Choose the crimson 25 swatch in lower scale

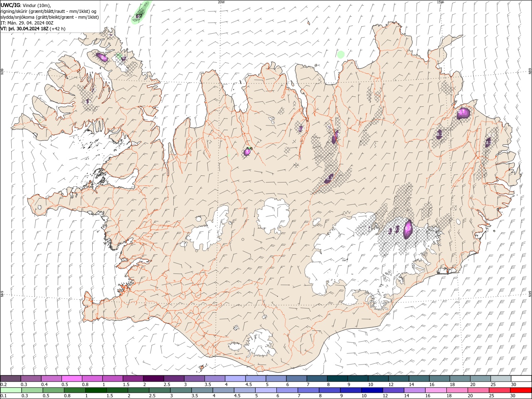click(x=499, y=390)
